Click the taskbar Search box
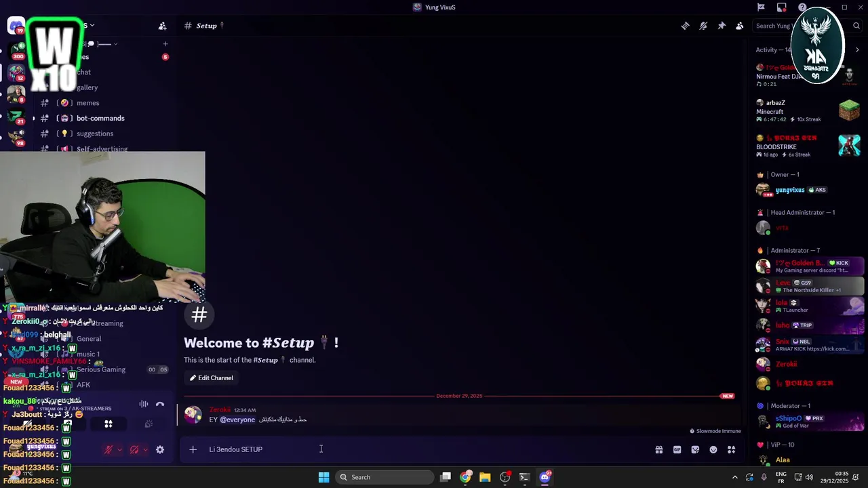This screenshot has width=868, height=488. click(x=384, y=477)
